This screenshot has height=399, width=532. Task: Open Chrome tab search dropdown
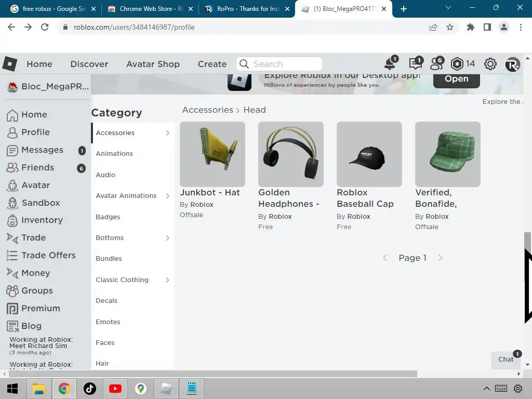(x=448, y=7)
